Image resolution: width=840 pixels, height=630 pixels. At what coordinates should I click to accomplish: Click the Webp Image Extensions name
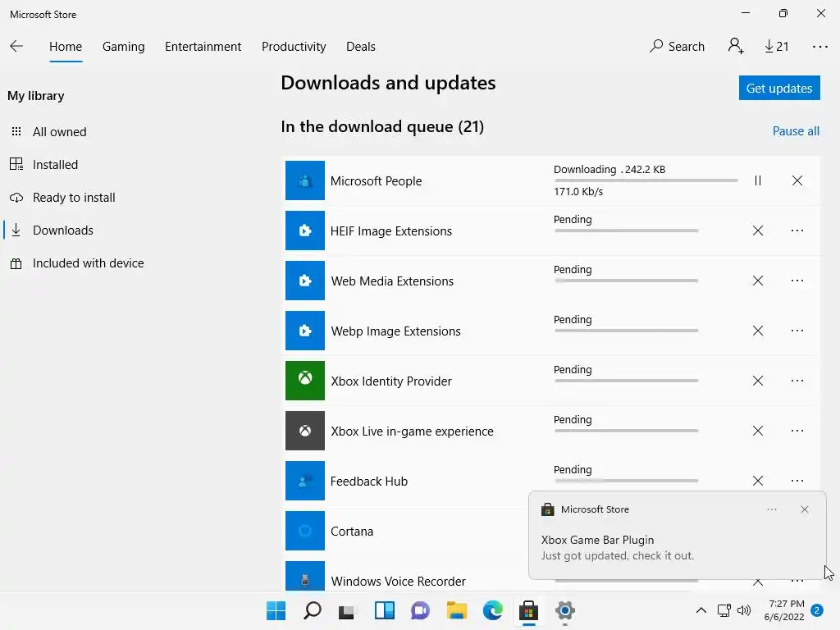(x=395, y=331)
